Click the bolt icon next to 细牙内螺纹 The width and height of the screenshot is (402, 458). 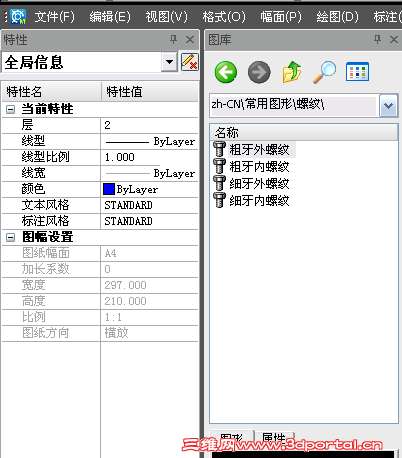click(219, 200)
